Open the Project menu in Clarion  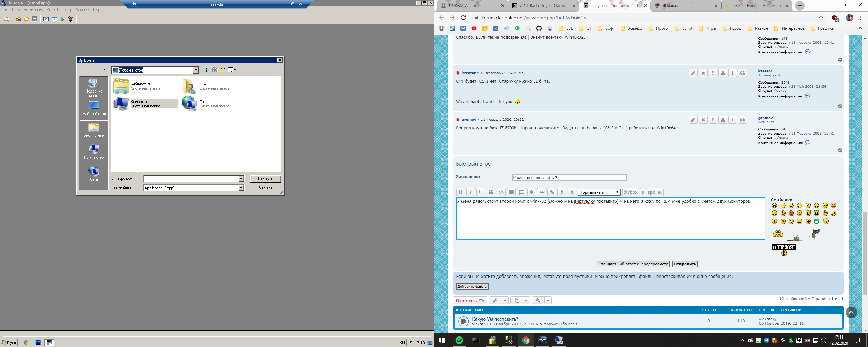[x=53, y=9]
